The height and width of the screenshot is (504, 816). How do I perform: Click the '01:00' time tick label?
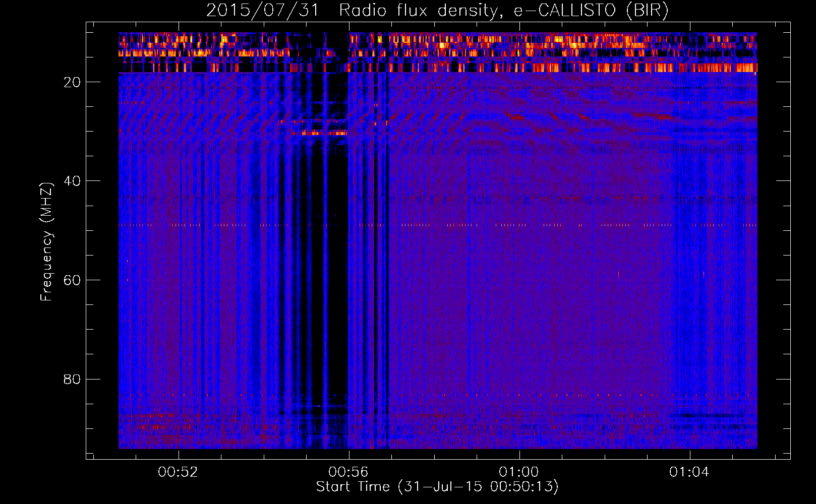tap(519, 472)
